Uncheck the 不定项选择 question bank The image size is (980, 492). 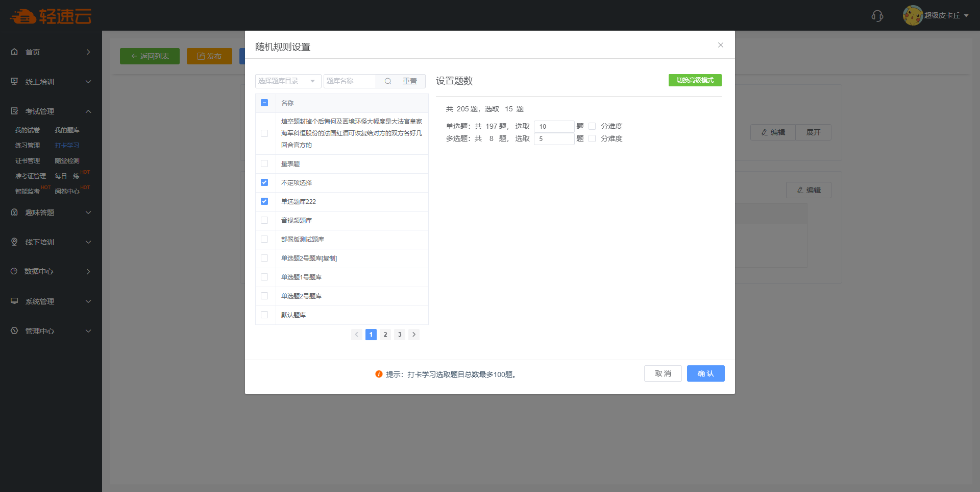pyautogui.click(x=264, y=182)
